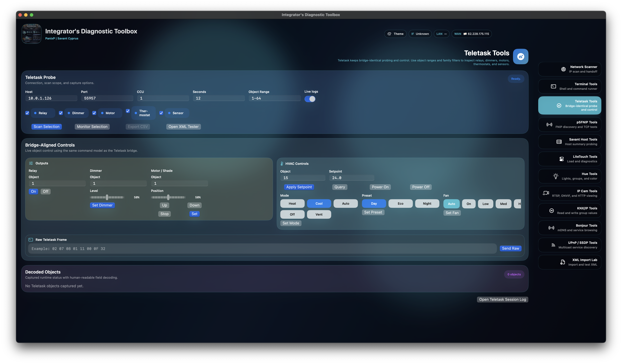Screen dimensions: 622x364
Task: Click the Raw Teletask Frame input field
Action: (262, 249)
